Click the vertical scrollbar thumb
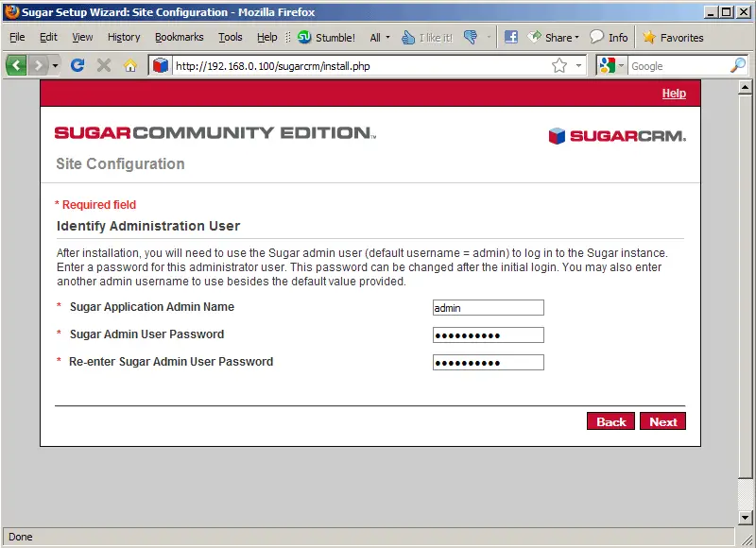756x548 pixels. click(x=745, y=286)
